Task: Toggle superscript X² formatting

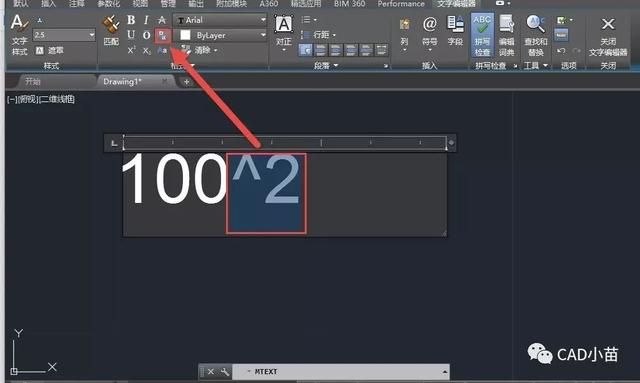Action: (x=131, y=50)
